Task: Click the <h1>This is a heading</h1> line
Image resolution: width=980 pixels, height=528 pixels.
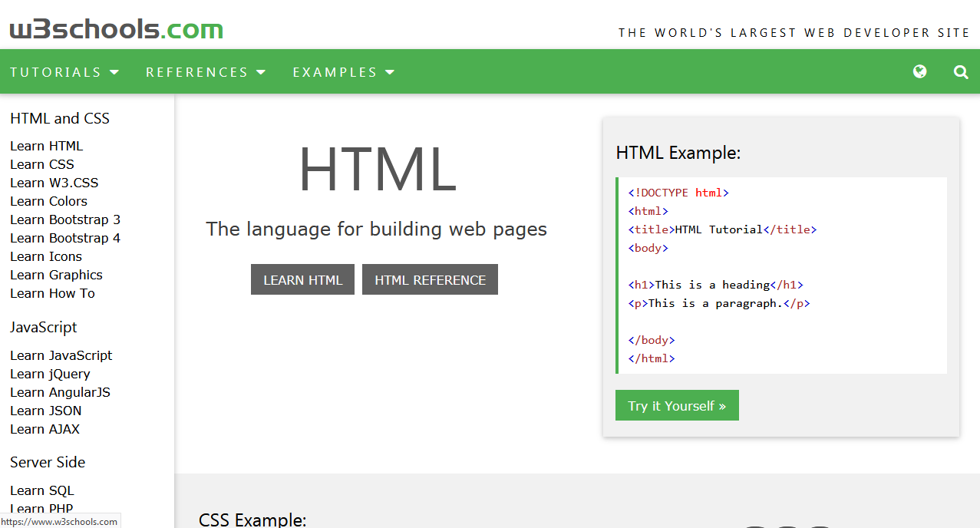Action: pos(716,285)
